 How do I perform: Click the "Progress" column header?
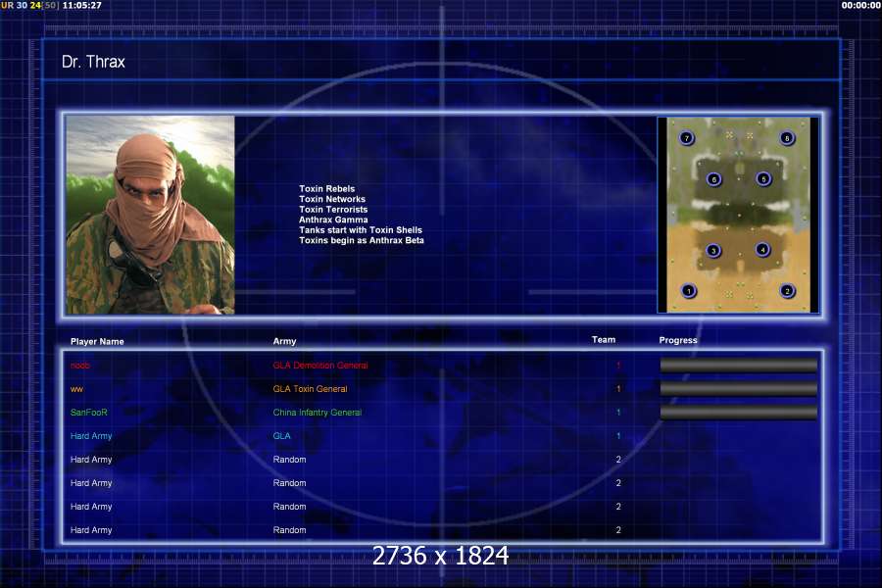coord(678,340)
